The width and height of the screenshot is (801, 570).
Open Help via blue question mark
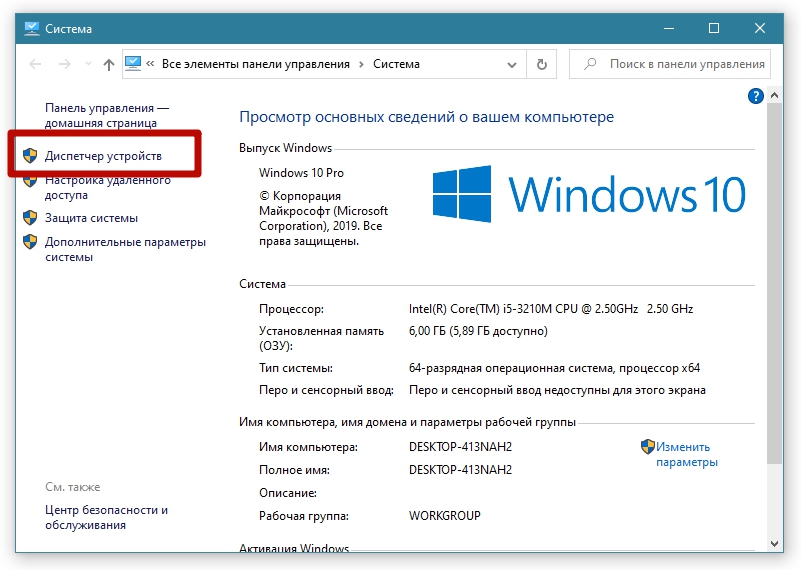(756, 96)
